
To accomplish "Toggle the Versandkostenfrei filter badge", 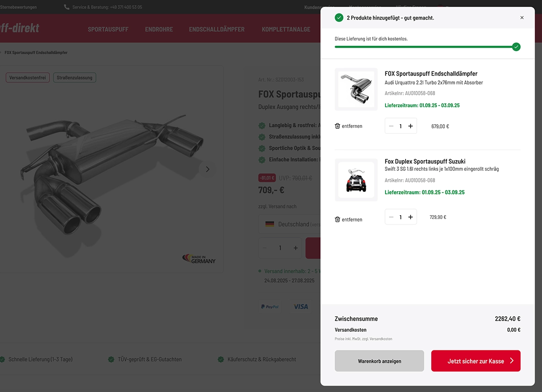I will 28,77.
